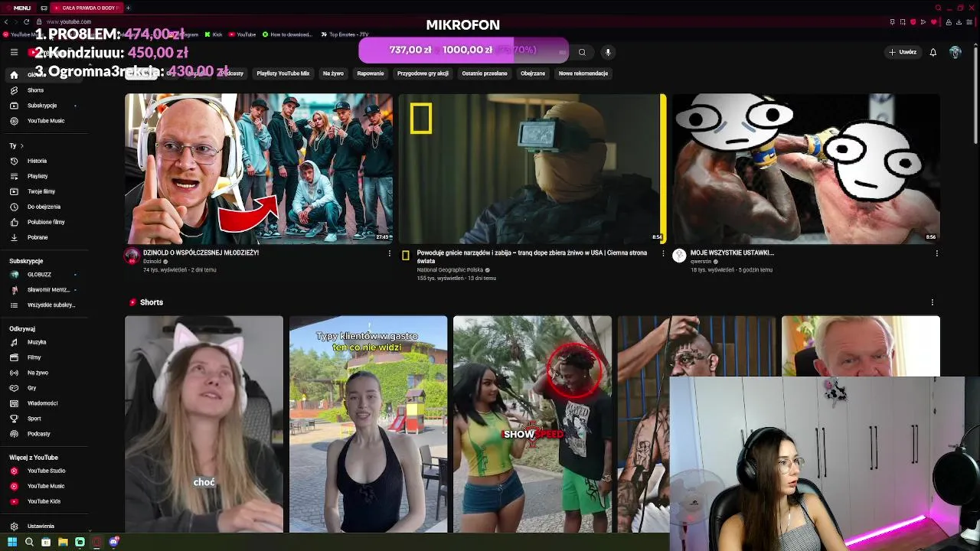The width and height of the screenshot is (980, 551).
Task: Open Ustawienia settings gear
Action: 14,527
